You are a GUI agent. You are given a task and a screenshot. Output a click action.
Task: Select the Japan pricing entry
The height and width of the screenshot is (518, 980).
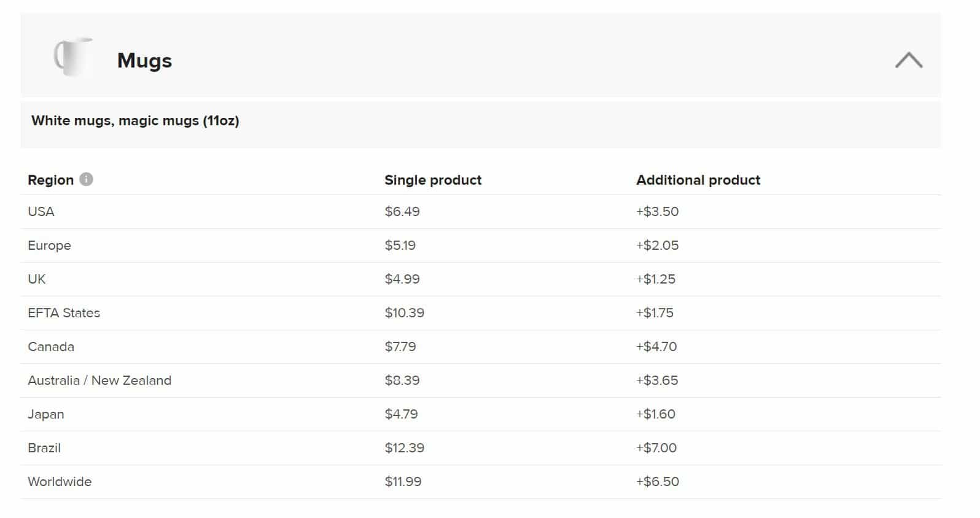coord(45,414)
